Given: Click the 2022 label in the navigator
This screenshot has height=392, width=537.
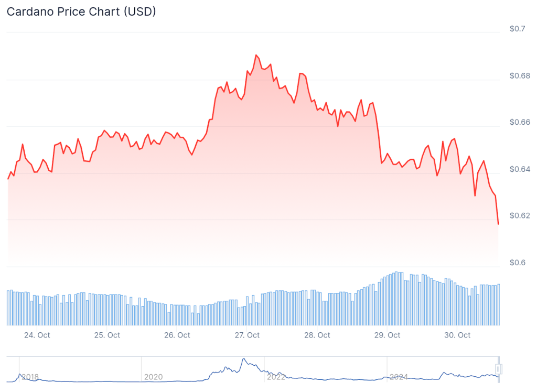Looking at the screenshot, I should pyautogui.click(x=276, y=377).
